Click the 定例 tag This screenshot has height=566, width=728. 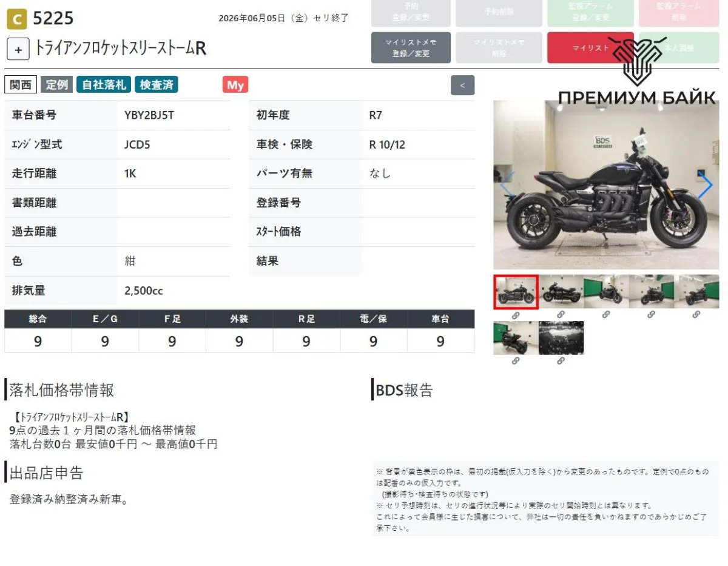pyautogui.click(x=57, y=85)
